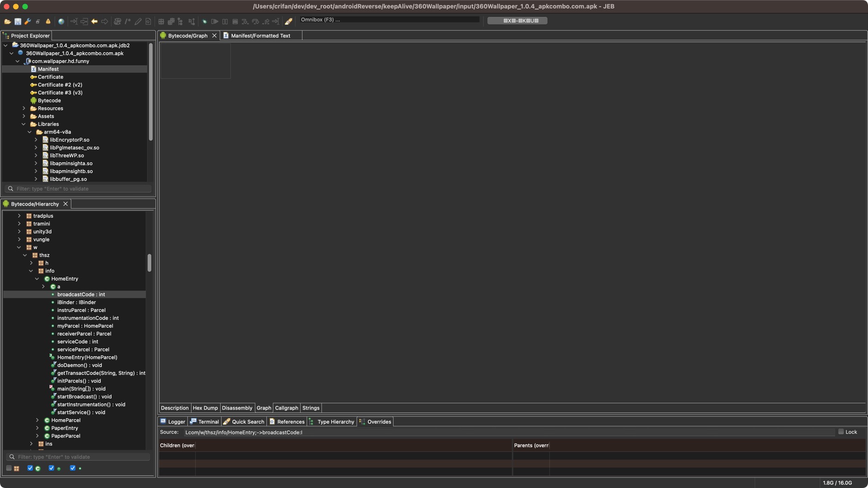Click the open file folder toolbar icon
Image resolution: width=868 pixels, height=488 pixels.
point(7,21)
